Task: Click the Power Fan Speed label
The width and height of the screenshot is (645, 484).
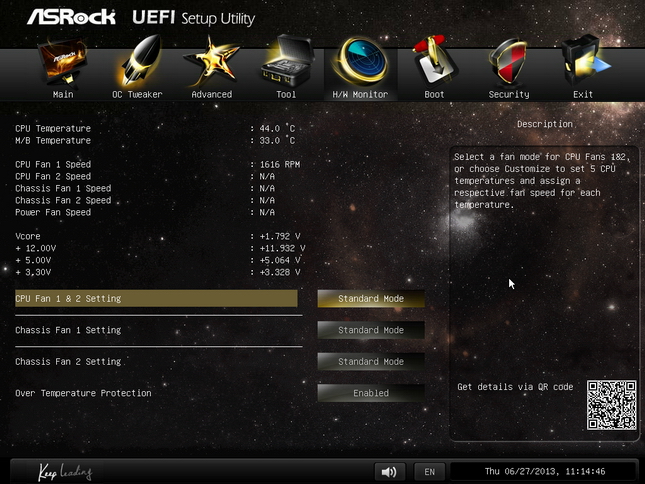Action: (53, 212)
